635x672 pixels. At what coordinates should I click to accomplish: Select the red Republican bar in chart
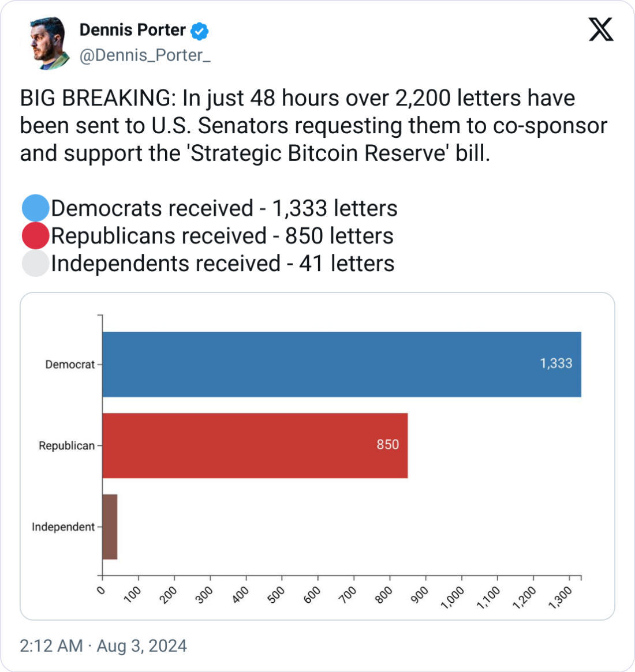(255, 446)
